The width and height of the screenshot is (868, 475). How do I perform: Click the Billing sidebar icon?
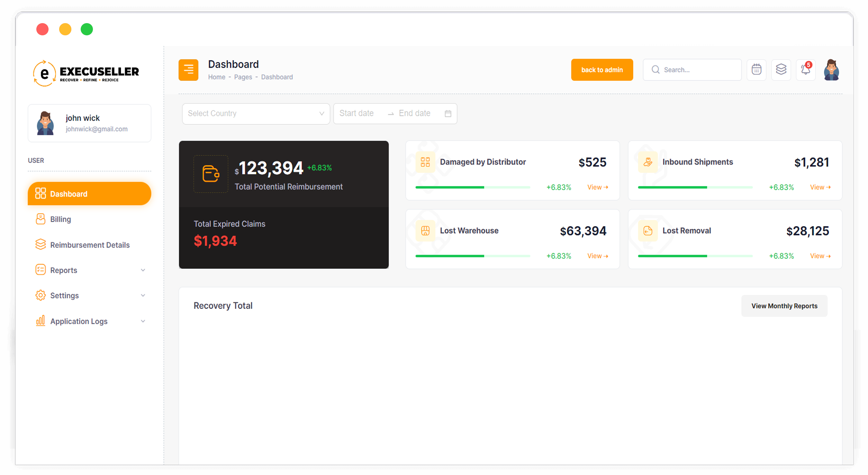(x=41, y=219)
